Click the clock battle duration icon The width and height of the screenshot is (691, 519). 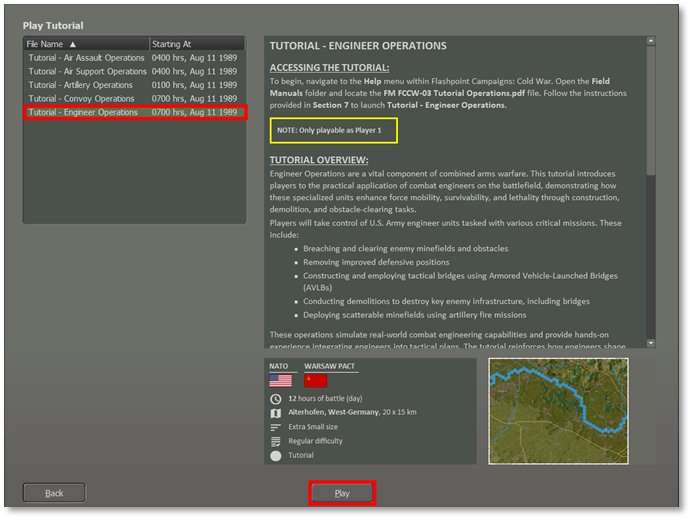point(276,399)
